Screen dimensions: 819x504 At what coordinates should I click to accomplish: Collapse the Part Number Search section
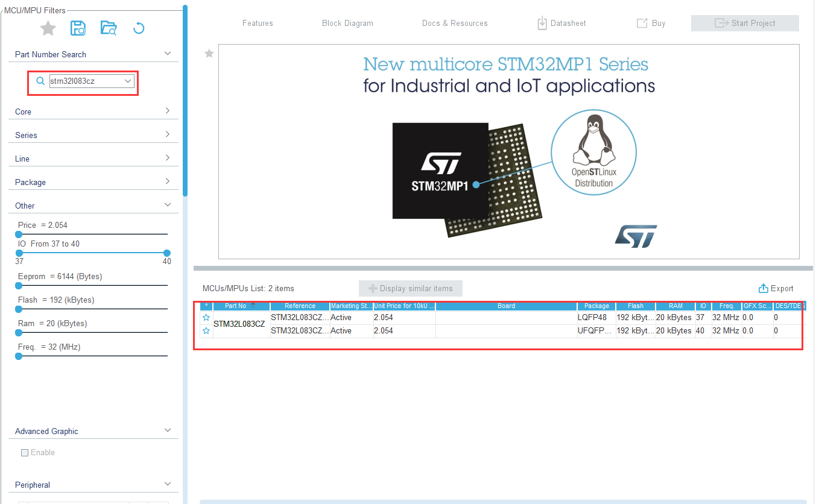point(168,54)
